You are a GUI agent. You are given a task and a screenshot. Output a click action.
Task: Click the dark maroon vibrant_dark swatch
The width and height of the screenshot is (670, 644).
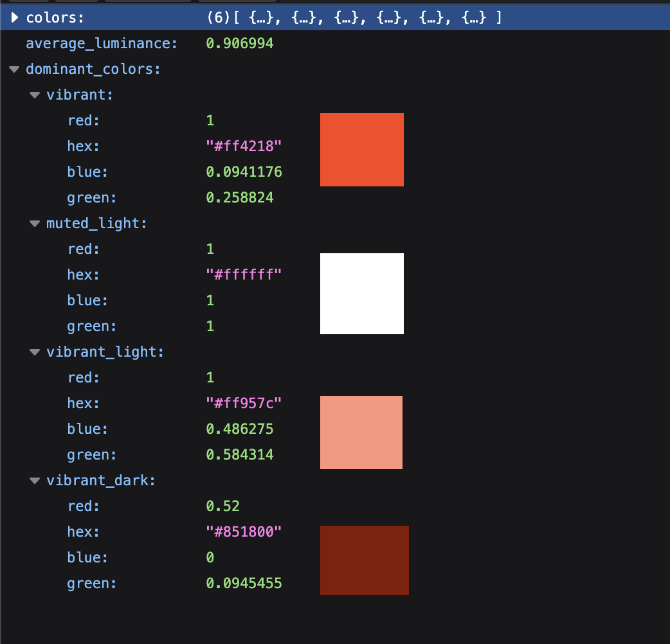[364, 560]
